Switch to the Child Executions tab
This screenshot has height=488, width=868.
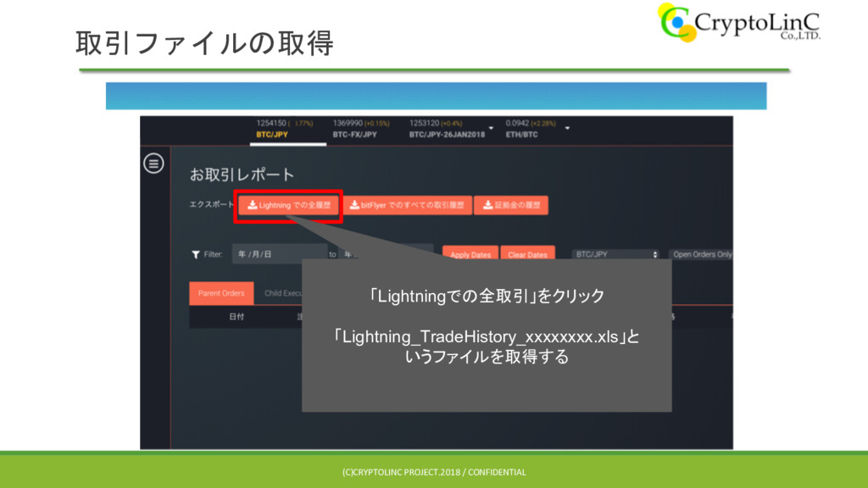tap(283, 293)
